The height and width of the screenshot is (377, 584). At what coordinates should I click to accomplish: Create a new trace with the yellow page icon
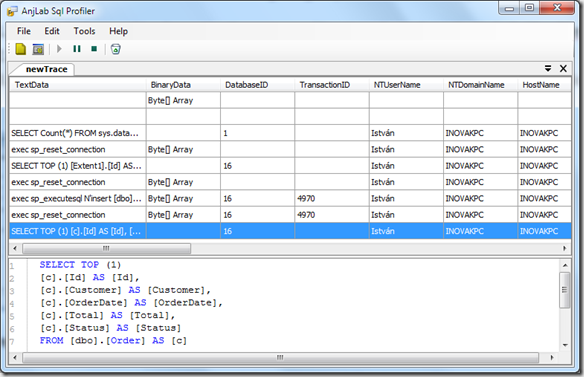[20, 49]
